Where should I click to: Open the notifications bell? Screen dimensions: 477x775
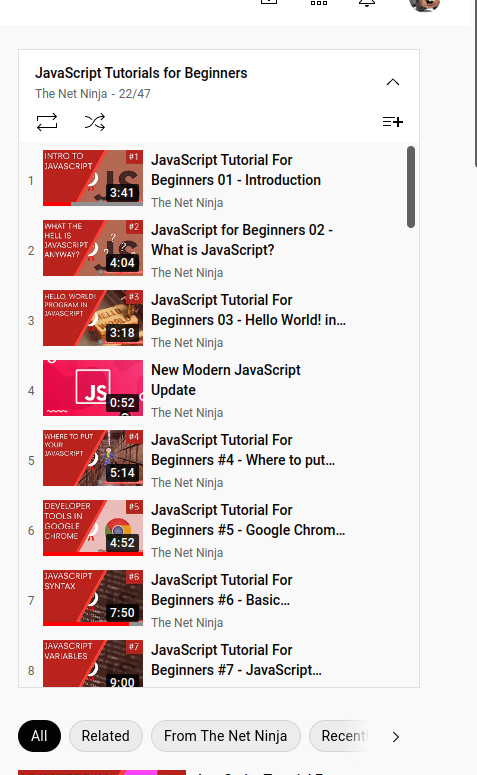pos(367,2)
